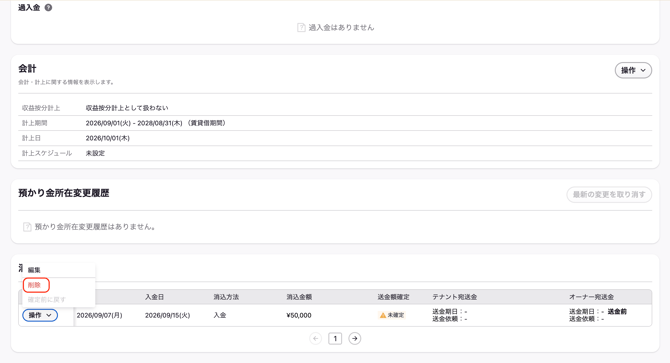Select the disabled 確定前に戻す menu entry
The height and width of the screenshot is (363, 670).
(x=47, y=300)
